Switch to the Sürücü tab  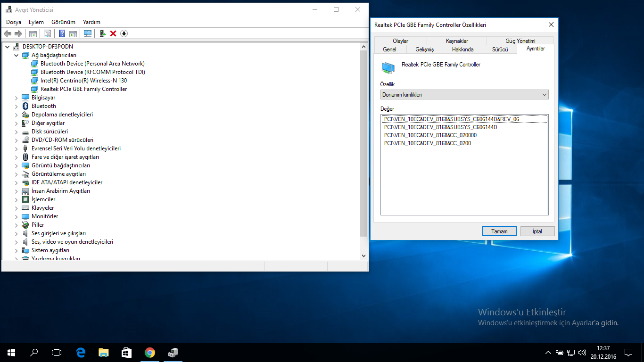click(500, 49)
